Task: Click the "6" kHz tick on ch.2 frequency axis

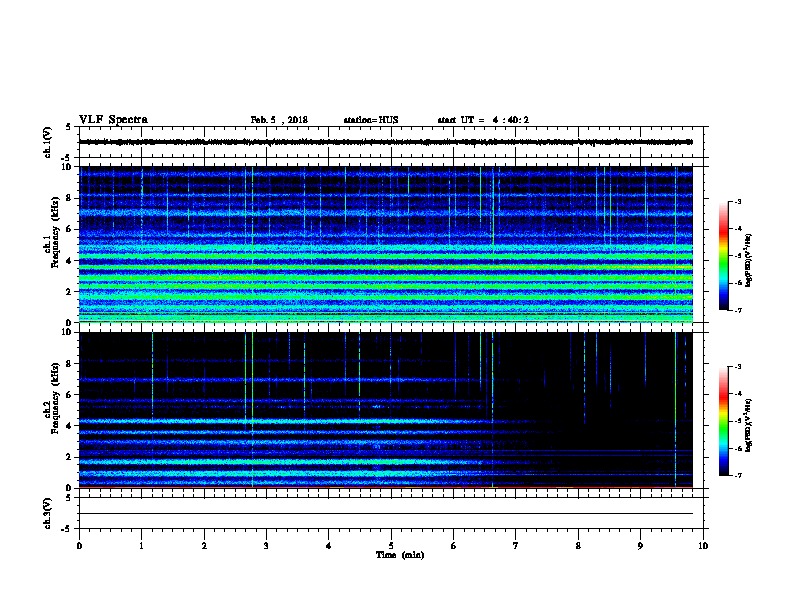Action: pos(69,394)
